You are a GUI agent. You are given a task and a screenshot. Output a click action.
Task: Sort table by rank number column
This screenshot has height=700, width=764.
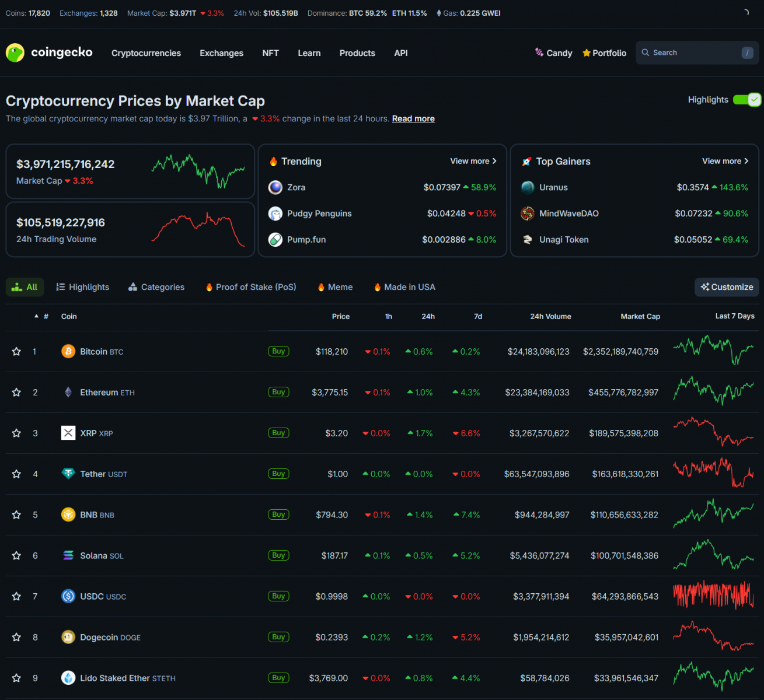[x=46, y=316]
